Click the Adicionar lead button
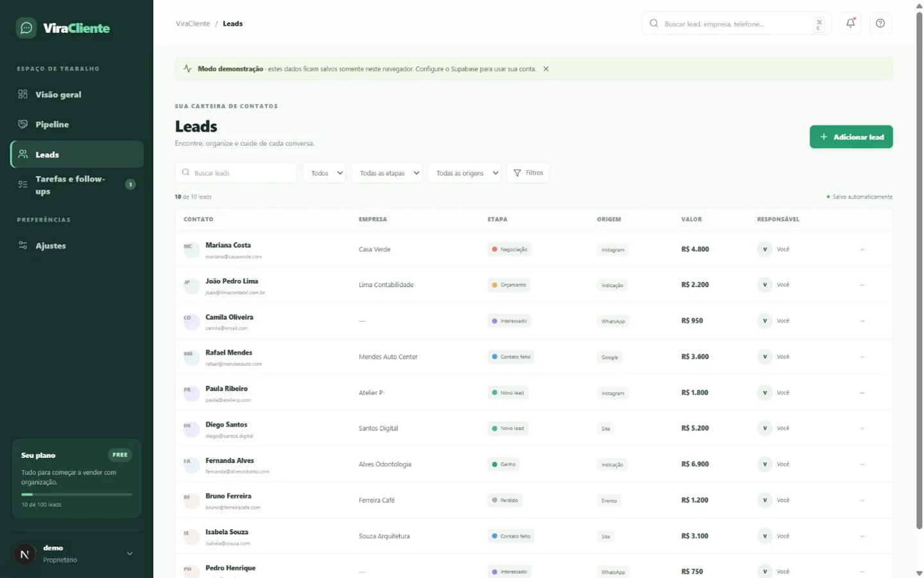This screenshot has height=578, width=924. (851, 137)
